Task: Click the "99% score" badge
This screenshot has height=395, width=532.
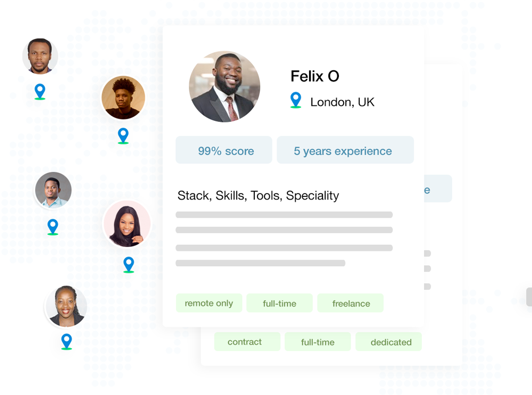Action: click(223, 150)
